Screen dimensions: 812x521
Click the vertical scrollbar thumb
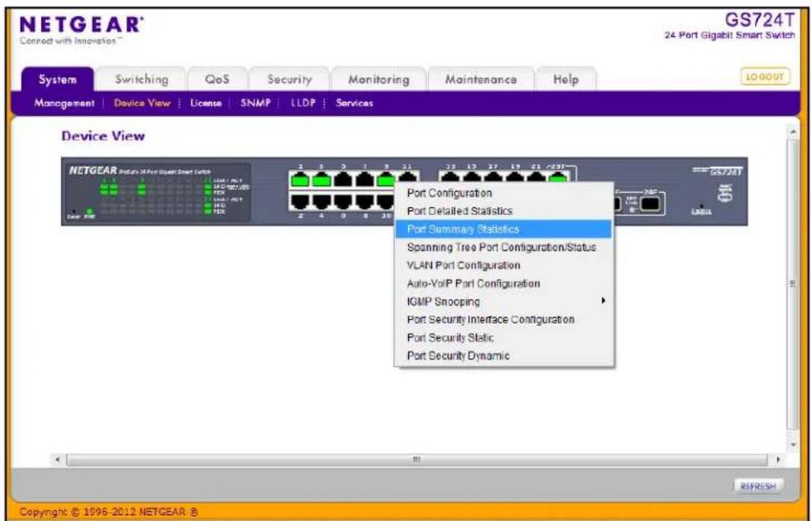tap(791, 284)
